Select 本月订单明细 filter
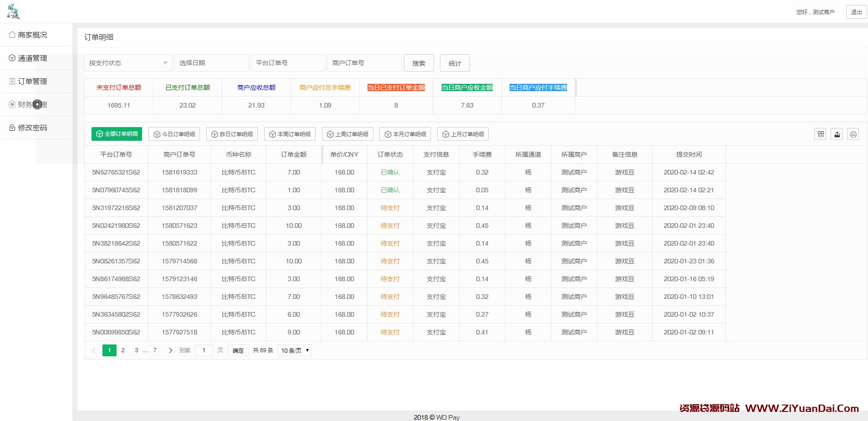Viewport: 868px width, 421px height. point(405,134)
